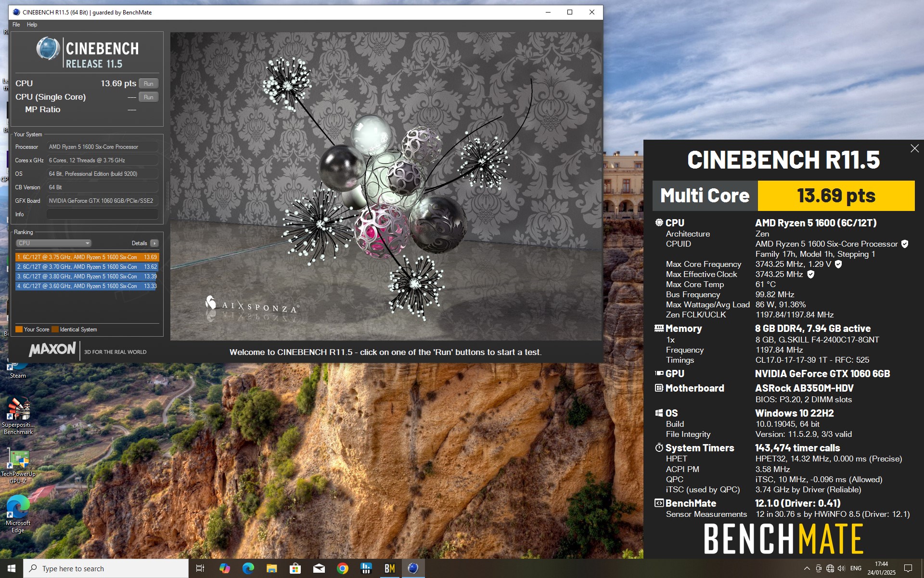Open the TechPowerUp GPU-Z desktop icon
The width and height of the screenshot is (924, 578).
click(18, 466)
